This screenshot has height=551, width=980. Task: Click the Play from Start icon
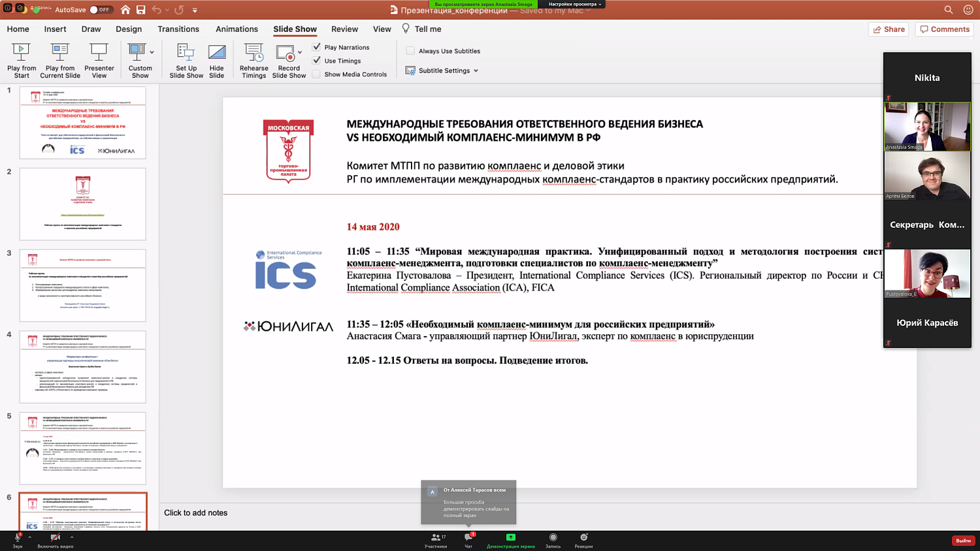[x=21, y=52]
